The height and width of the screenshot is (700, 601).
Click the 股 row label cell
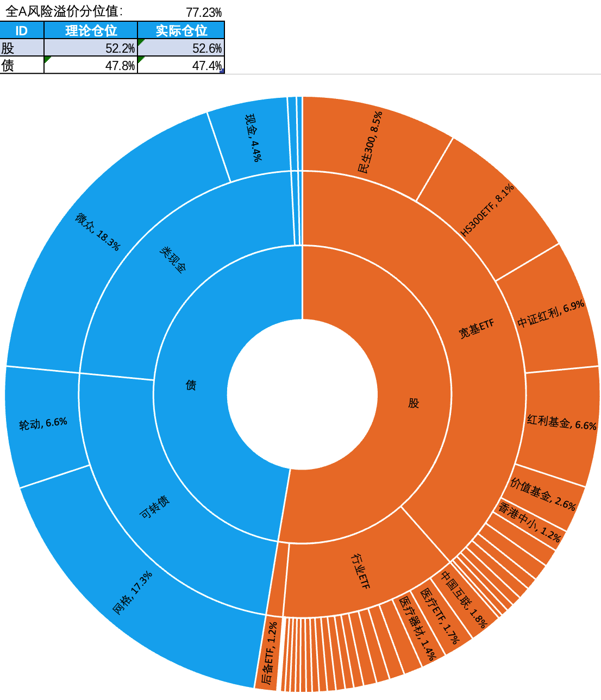click(x=22, y=48)
